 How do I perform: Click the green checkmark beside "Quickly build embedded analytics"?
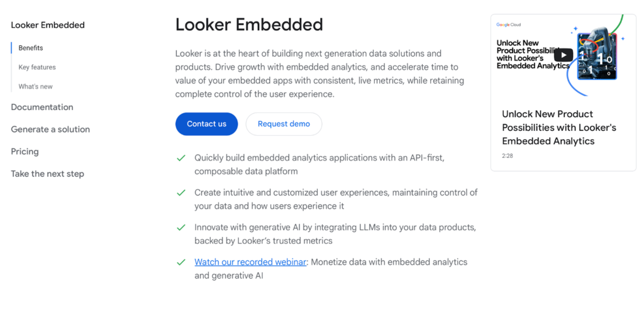tap(181, 158)
